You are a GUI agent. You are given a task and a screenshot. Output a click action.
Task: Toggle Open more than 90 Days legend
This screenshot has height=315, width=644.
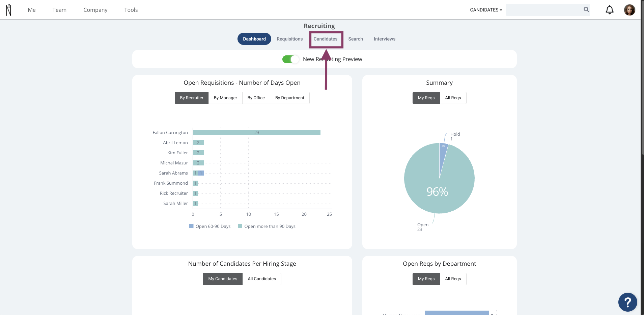pyautogui.click(x=267, y=226)
